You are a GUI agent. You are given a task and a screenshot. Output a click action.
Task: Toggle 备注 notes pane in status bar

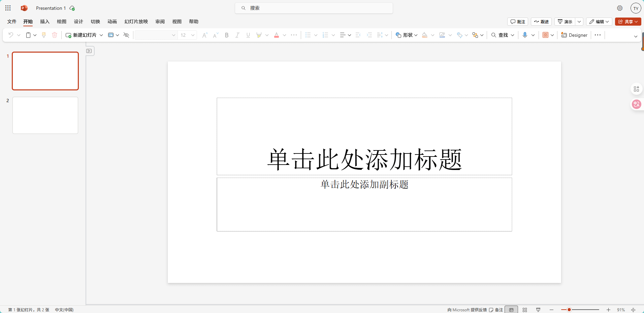pos(496,310)
